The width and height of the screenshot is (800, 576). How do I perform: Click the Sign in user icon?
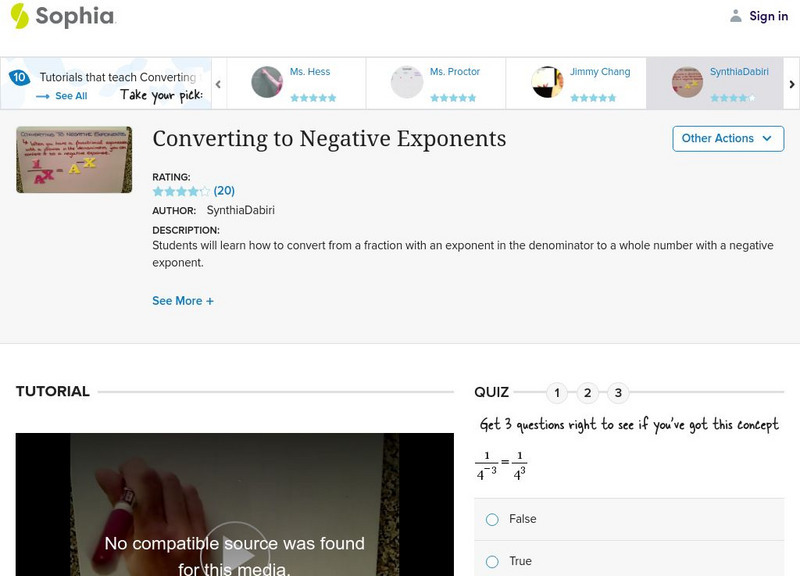click(736, 16)
